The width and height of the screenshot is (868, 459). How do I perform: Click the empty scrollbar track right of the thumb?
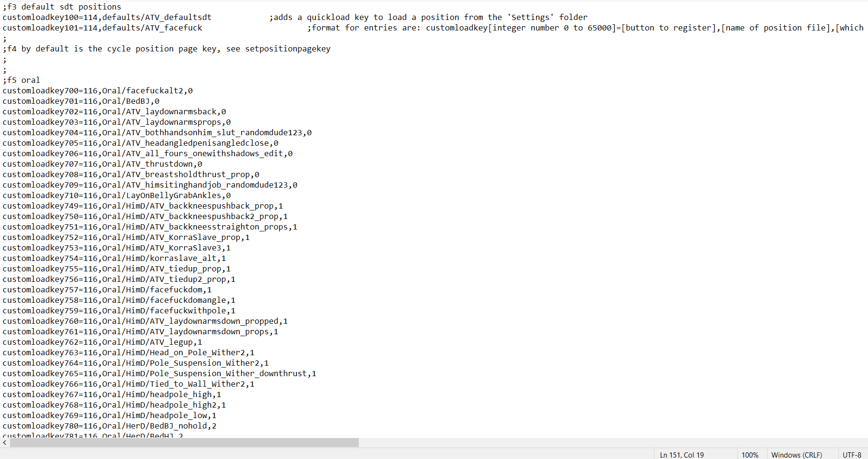point(609,443)
